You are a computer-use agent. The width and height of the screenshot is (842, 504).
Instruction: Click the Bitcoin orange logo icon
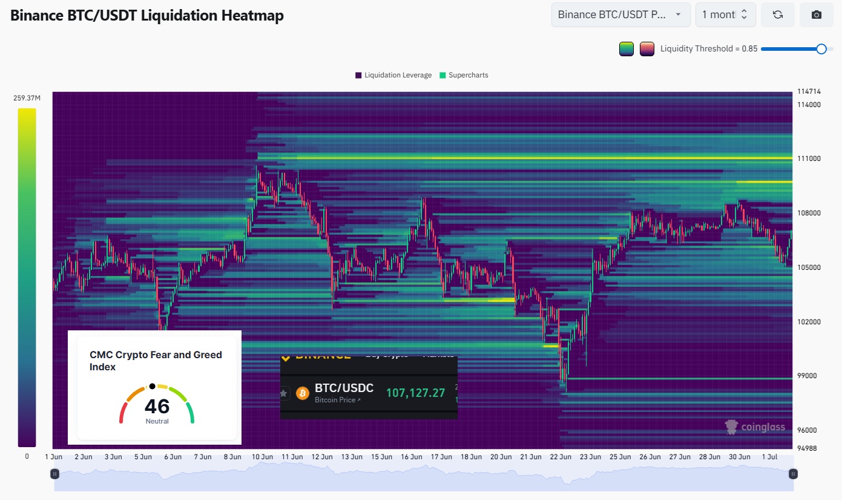(x=302, y=394)
